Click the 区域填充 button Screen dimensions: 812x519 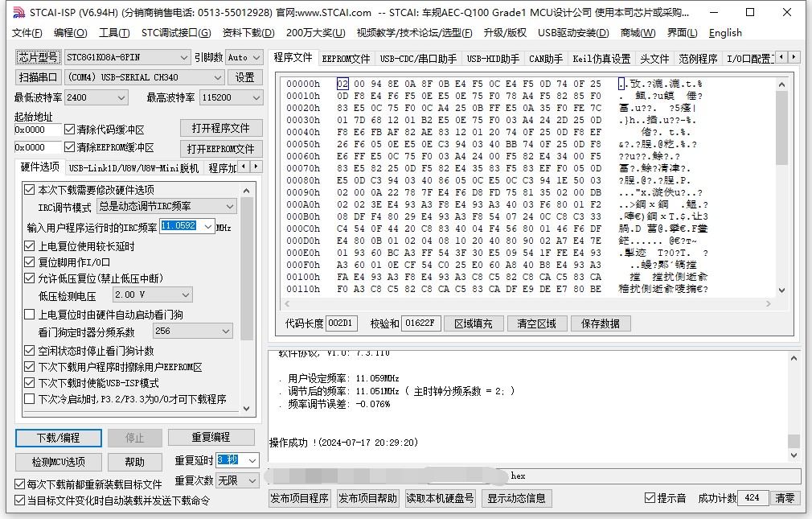(x=474, y=323)
